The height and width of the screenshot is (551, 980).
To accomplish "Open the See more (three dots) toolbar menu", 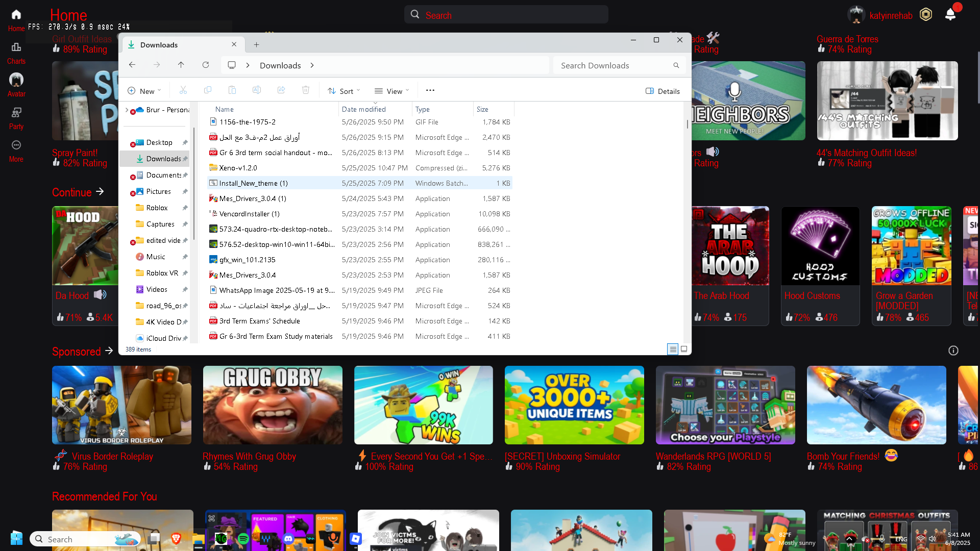I will coord(430,90).
